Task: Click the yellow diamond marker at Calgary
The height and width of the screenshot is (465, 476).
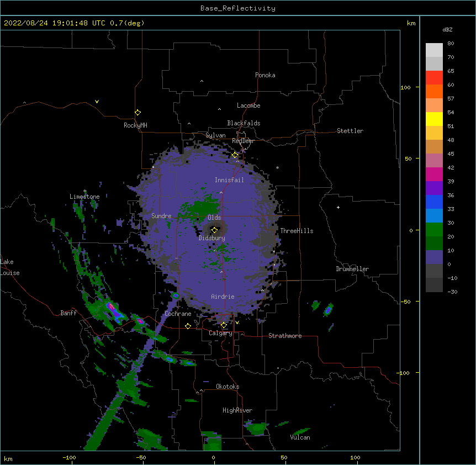Action: click(x=224, y=325)
